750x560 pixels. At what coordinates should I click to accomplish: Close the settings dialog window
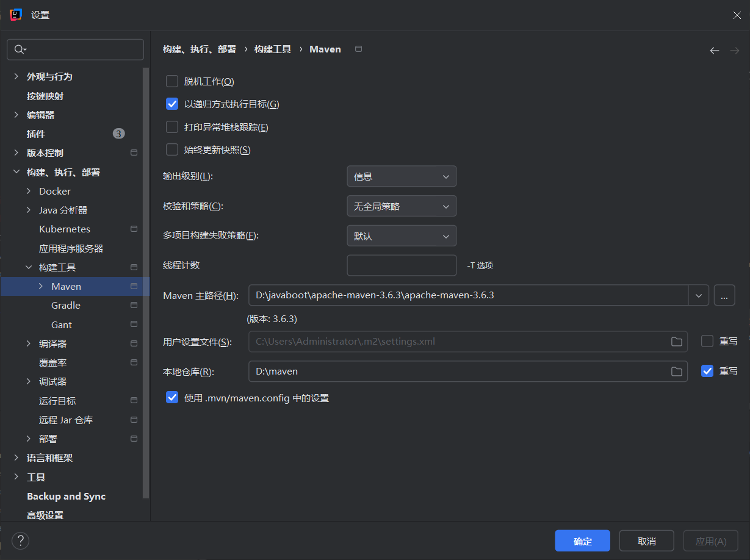pyautogui.click(x=737, y=15)
